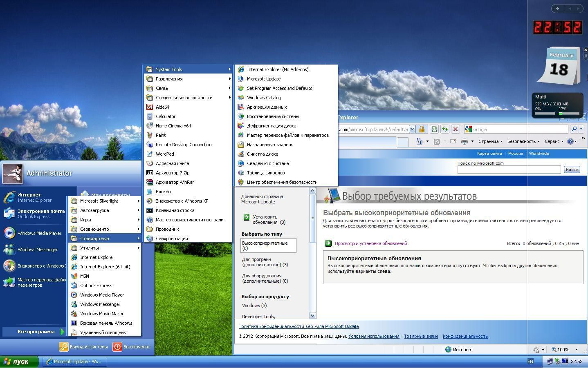Screen dimensions: 588x368
Task: Click the IE Refresh button
Action: coord(445,129)
